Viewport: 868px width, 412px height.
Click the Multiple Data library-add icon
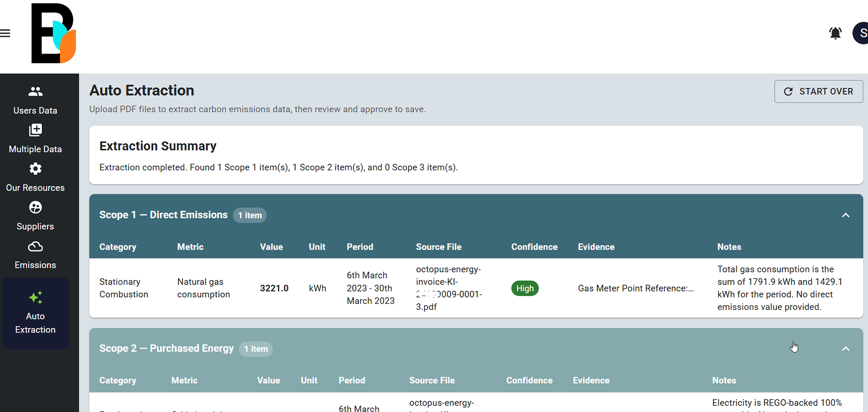tap(36, 130)
